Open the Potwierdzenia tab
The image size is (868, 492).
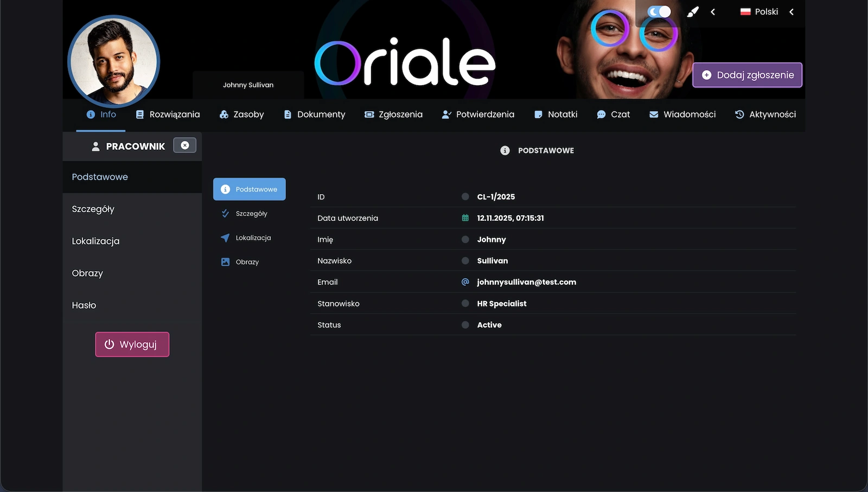[x=485, y=114]
